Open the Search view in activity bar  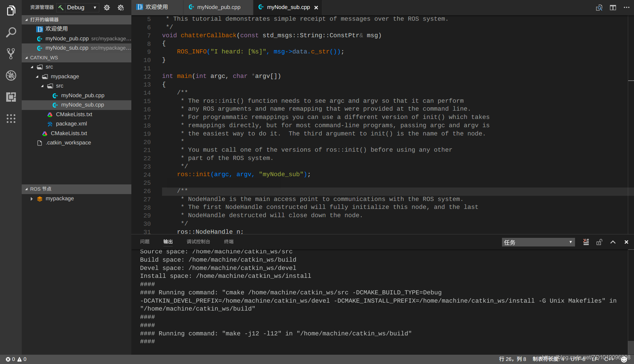tap(11, 32)
